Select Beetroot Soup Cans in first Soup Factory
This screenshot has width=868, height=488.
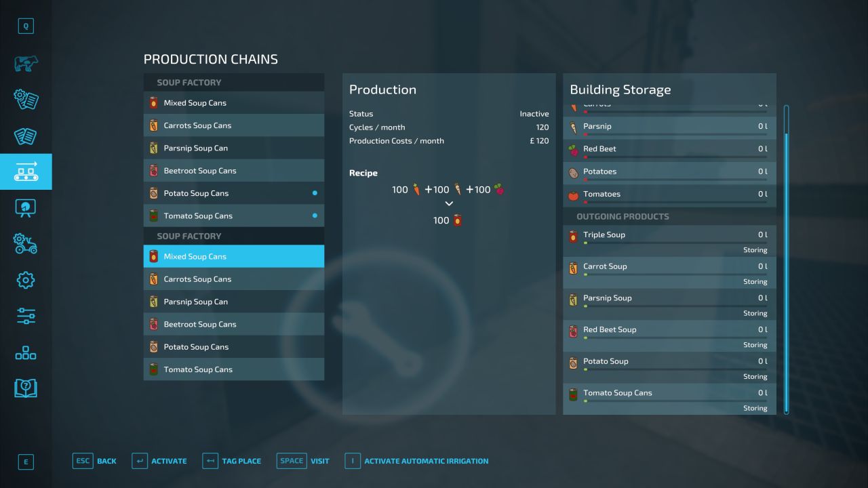click(x=234, y=171)
